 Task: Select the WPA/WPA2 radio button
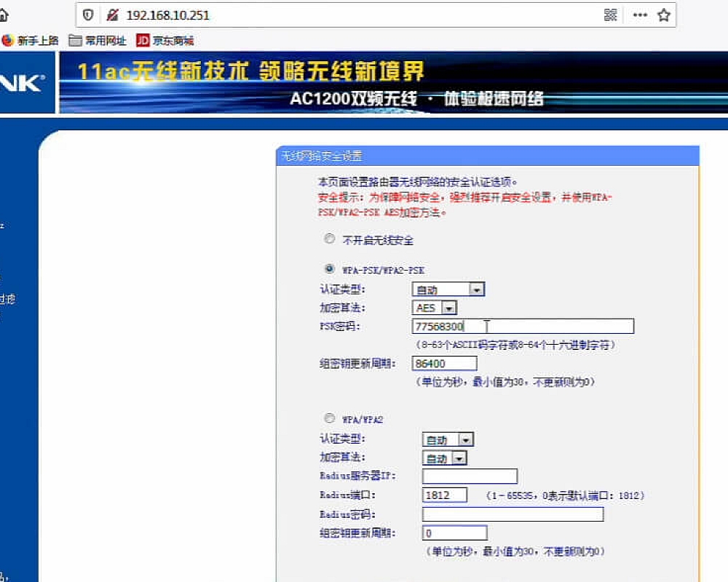click(x=329, y=418)
